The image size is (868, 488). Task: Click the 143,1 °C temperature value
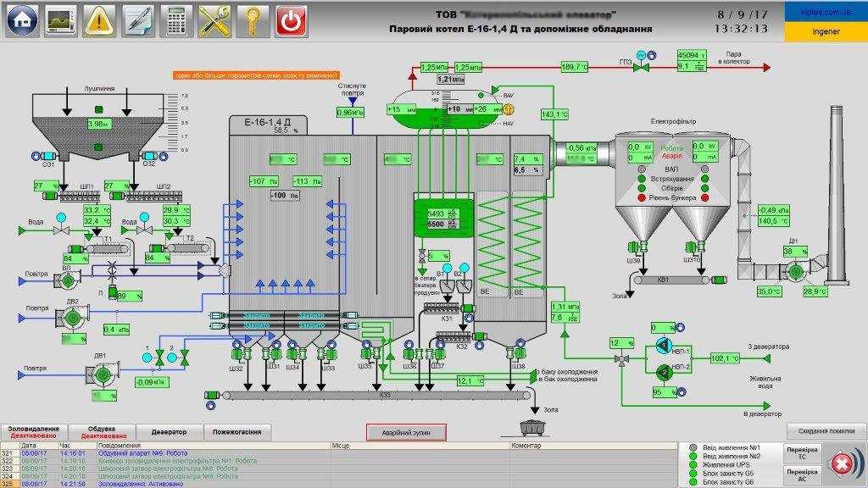(x=554, y=114)
